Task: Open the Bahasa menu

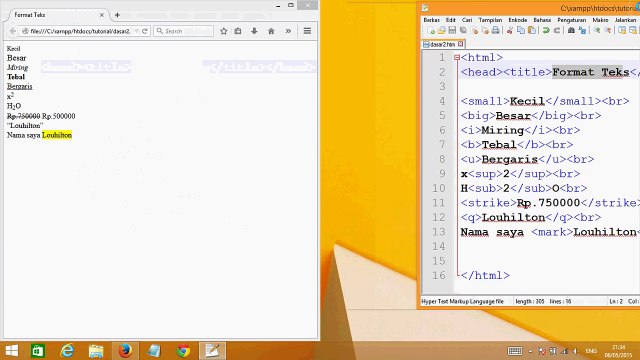Action: point(542,20)
